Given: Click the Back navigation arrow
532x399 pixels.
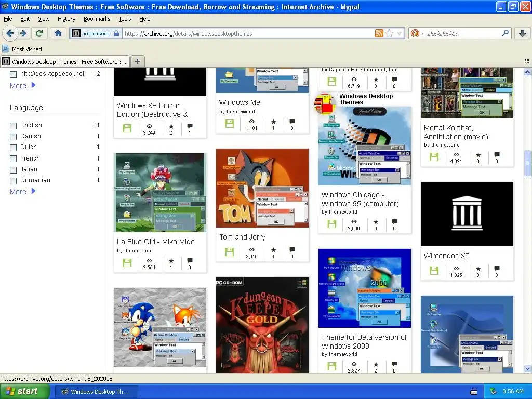Looking at the screenshot, I should [10, 33].
